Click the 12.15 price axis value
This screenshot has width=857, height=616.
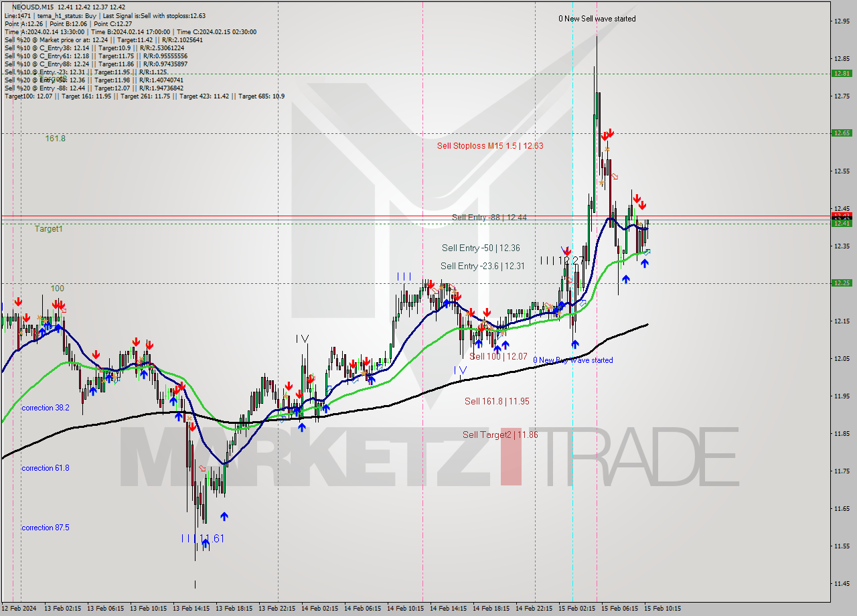pyautogui.click(x=842, y=321)
